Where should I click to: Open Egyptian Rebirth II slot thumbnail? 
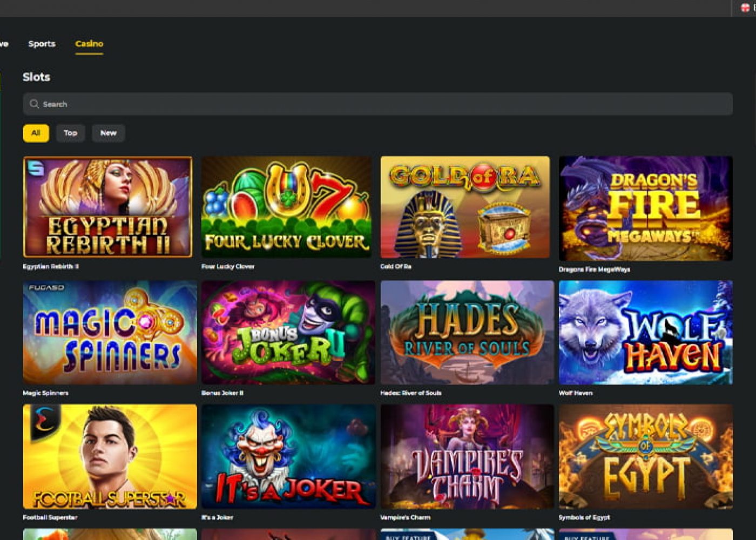point(107,207)
